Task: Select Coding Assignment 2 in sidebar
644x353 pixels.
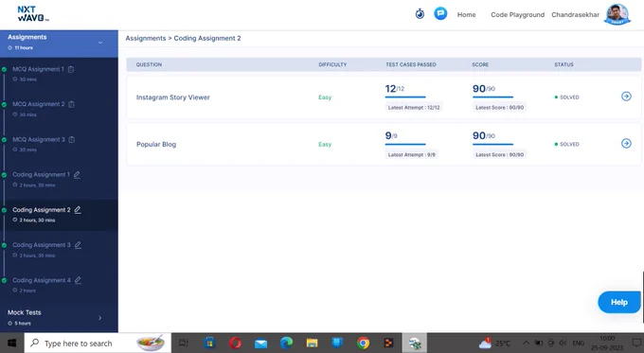Action: point(41,210)
